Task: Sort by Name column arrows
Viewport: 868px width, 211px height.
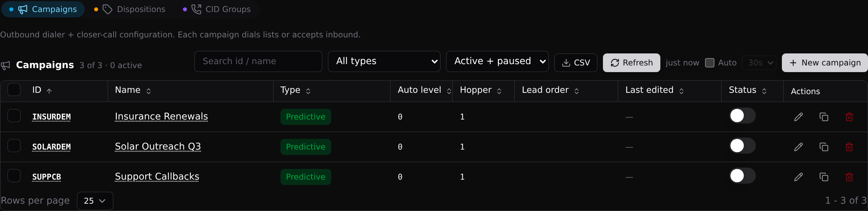Action: click(149, 91)
